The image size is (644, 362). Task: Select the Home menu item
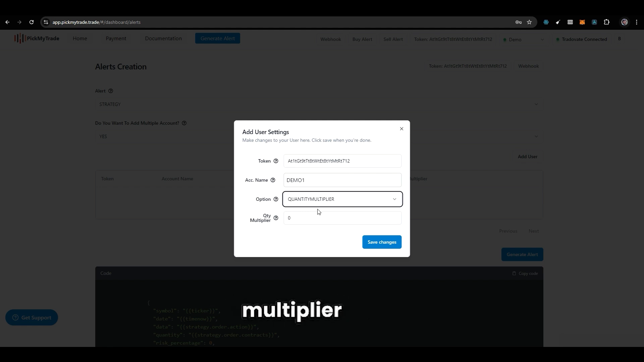tap(80, 39)
